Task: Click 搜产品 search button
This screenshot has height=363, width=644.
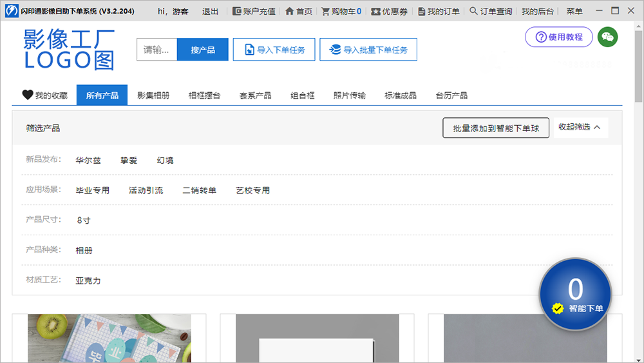Action: tap(202, 50)
